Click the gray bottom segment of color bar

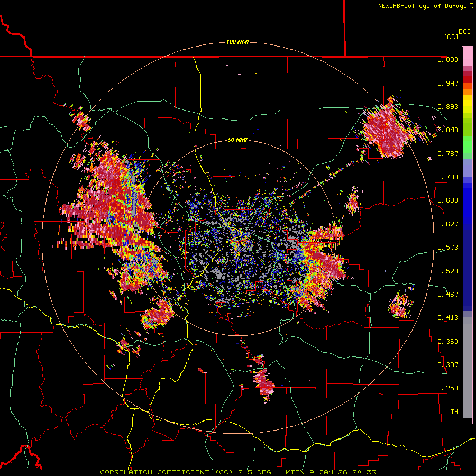[x=467, y=368]
